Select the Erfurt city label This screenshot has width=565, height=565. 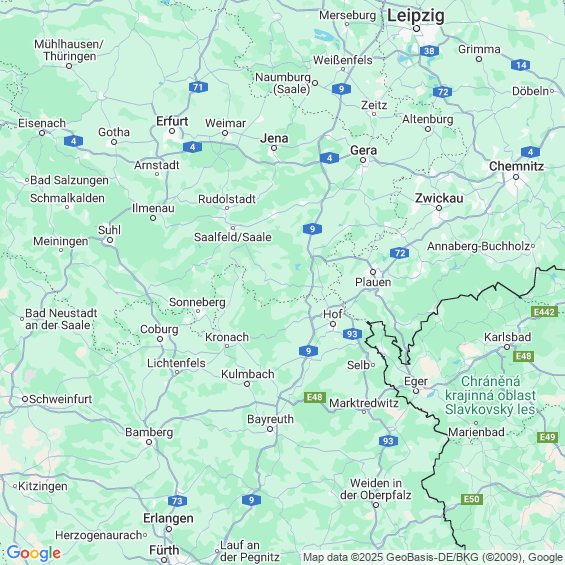(x=172, y=121)
